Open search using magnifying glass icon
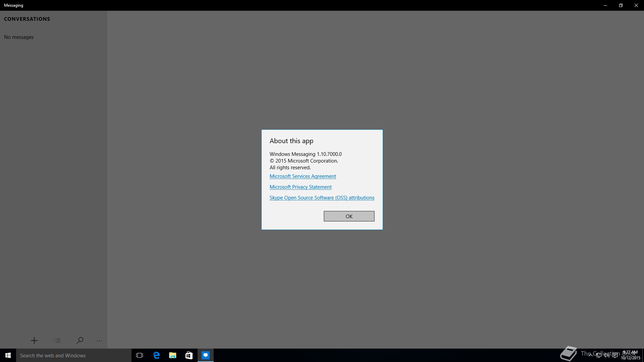The height and width of the screenshot is (362, 644). [80, 341]
